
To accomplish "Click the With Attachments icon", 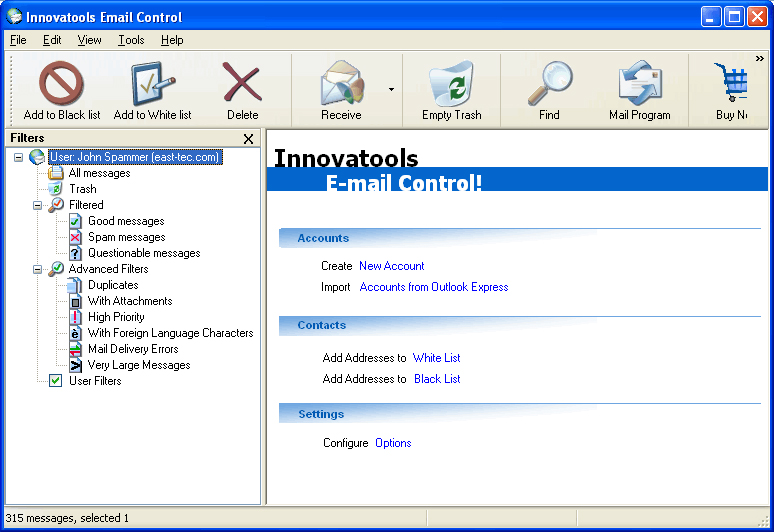I will [75, 301].
